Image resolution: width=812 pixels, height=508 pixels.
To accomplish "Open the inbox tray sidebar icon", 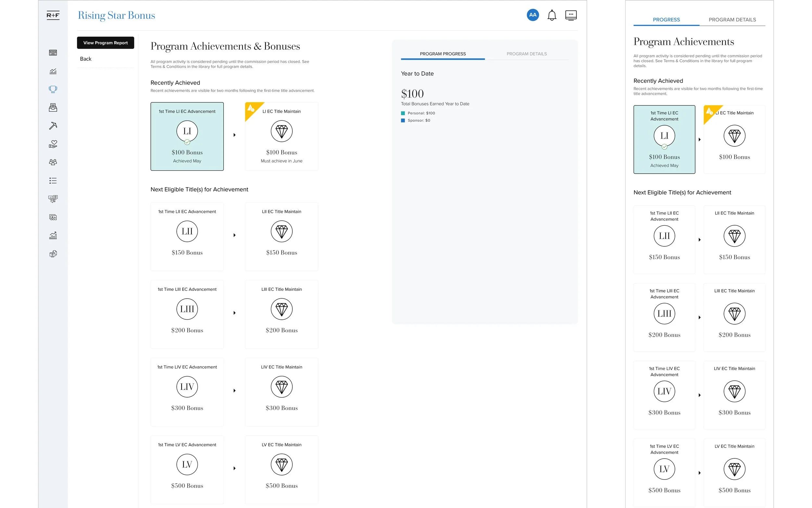I will (53, 107).
